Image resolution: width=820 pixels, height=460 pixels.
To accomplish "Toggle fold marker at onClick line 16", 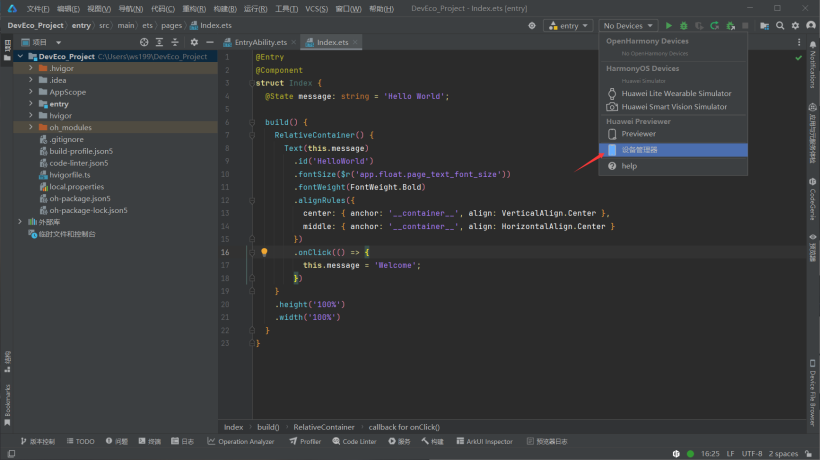I will click(x=252, y=252).
